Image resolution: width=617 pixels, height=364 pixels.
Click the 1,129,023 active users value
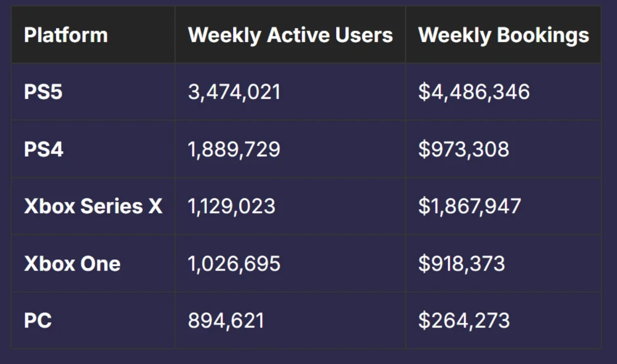pos(232,207)
